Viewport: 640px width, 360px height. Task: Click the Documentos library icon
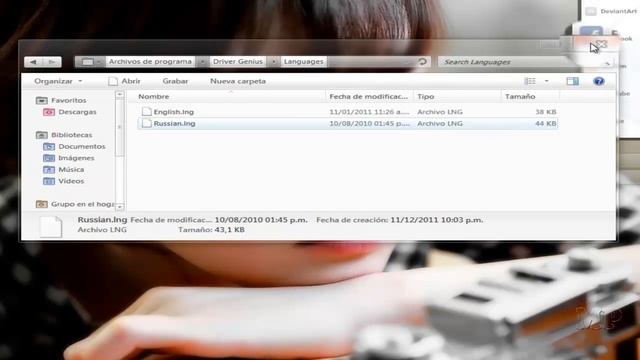point(49,146)
